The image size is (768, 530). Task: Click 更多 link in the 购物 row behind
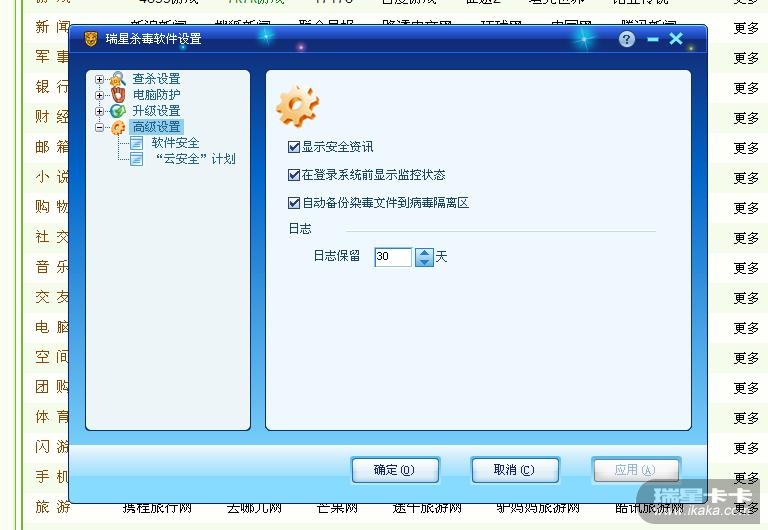click(x=746, y=208)
